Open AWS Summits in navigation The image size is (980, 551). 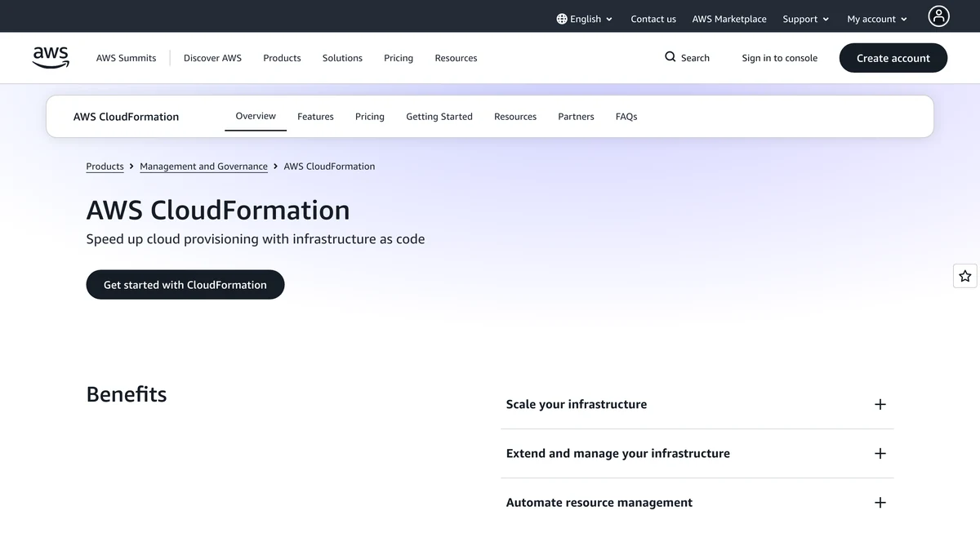tap(126, 58)
